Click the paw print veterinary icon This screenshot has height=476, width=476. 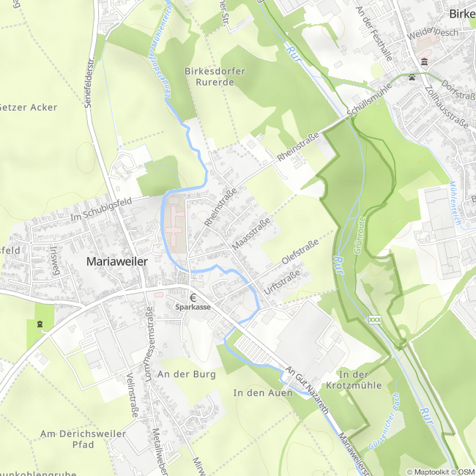pos(412,78)
